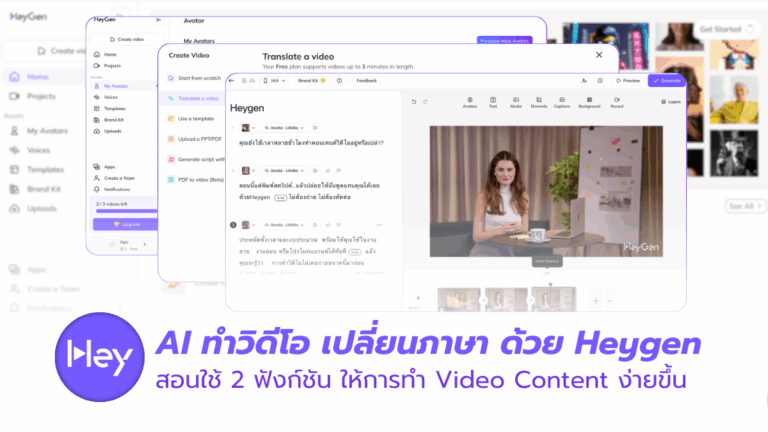The image size is (768, 432).
Task: Collapse the sidebar in My Avatars window
Action: tap(158, 20)
